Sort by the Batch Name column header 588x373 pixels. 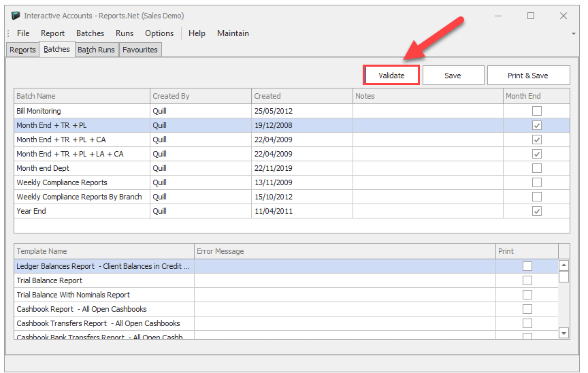click(82, 96)
